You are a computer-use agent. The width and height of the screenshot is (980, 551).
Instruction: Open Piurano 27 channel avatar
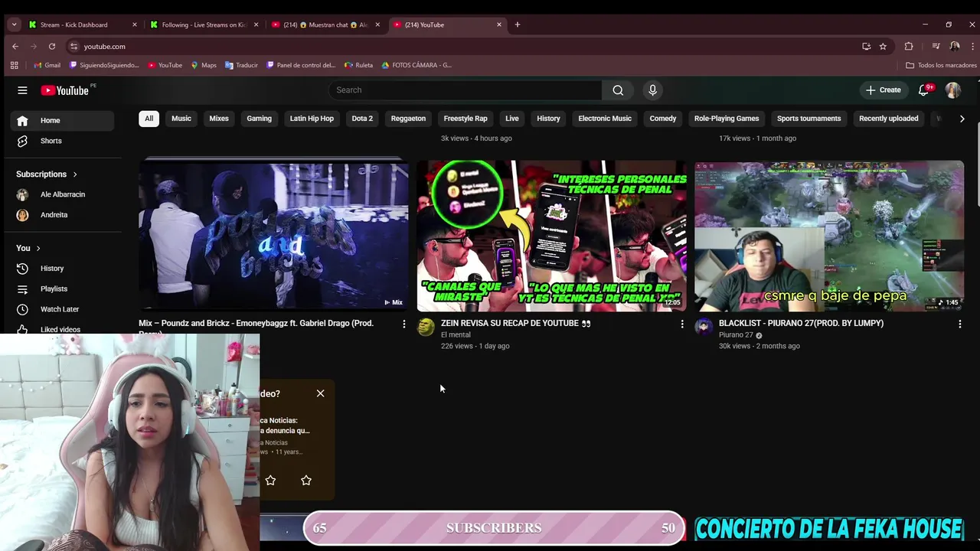[x=704, y=328]
